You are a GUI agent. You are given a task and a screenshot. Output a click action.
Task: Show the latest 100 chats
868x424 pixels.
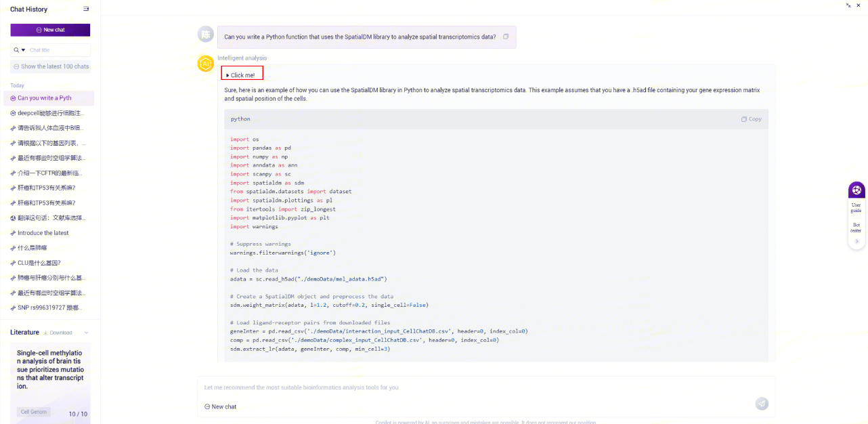point(51,66)
